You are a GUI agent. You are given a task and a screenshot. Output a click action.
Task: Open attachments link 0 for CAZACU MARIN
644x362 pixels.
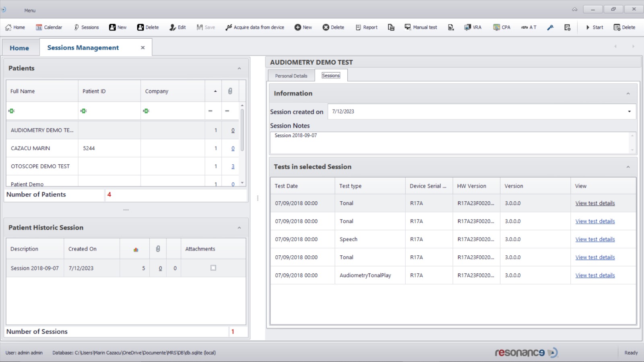(233, 148)
